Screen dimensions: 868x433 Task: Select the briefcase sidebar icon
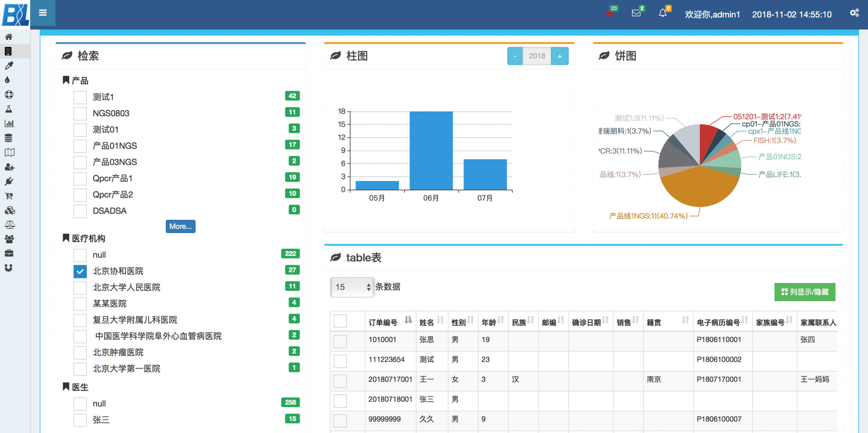point(9,253)
